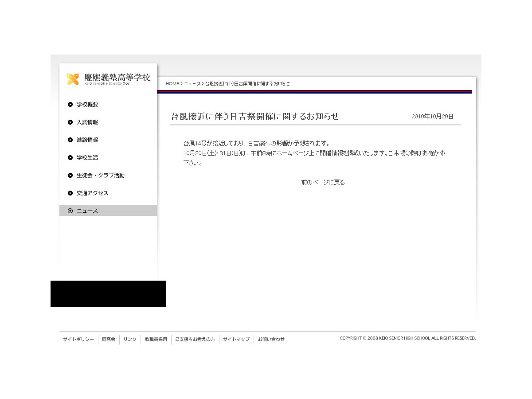Click bullet icon beside 学校概要

(x=70, y=105)
